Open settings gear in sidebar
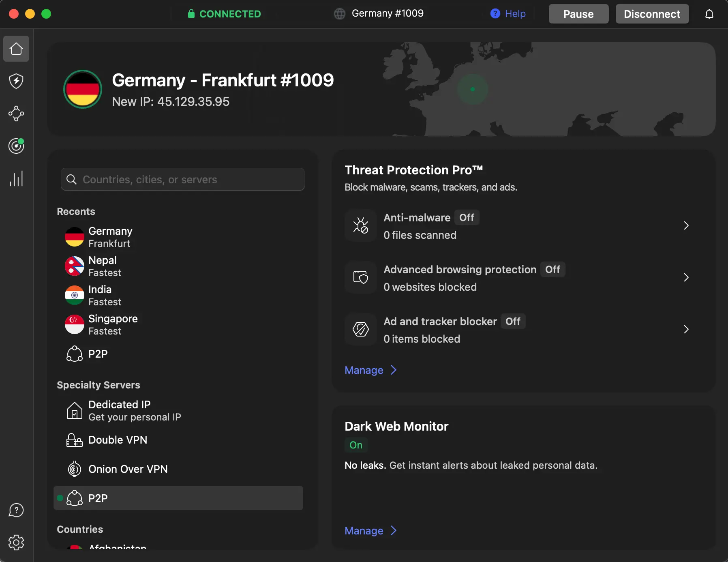This screenshot has height=562, width=728. point(16,543)
